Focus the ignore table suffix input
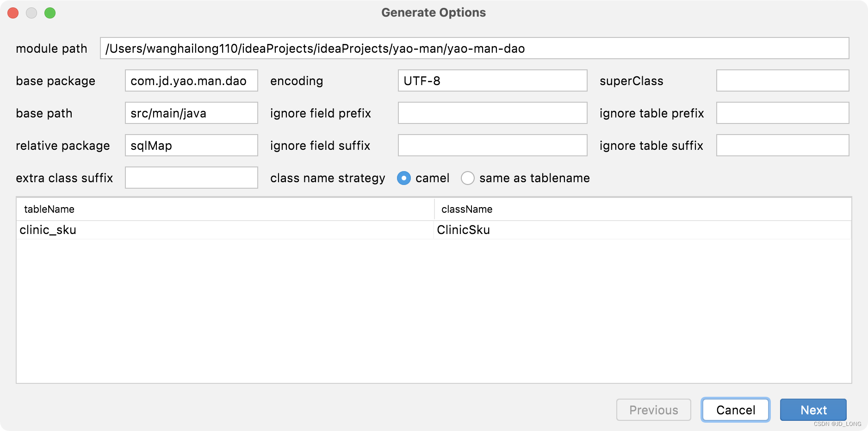Viewport: 868px width, 431px height. point(783,145)
